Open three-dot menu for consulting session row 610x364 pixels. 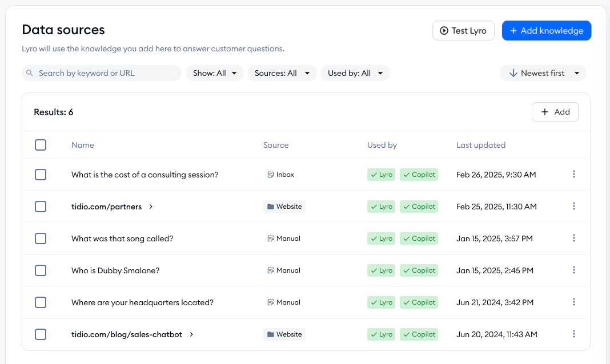[574, 175]
